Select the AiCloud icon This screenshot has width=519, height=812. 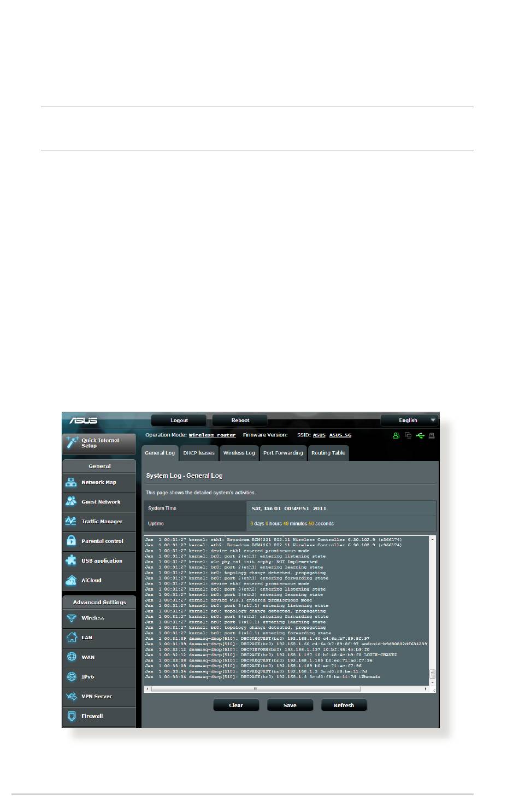pos(71,580)
